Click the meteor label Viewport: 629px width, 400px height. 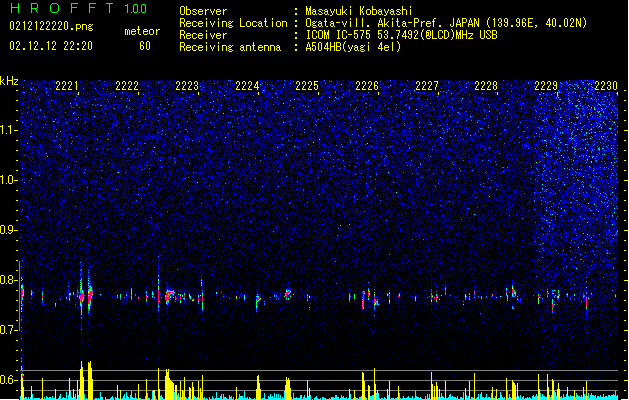pyautogui.click(x=142, y=31)
